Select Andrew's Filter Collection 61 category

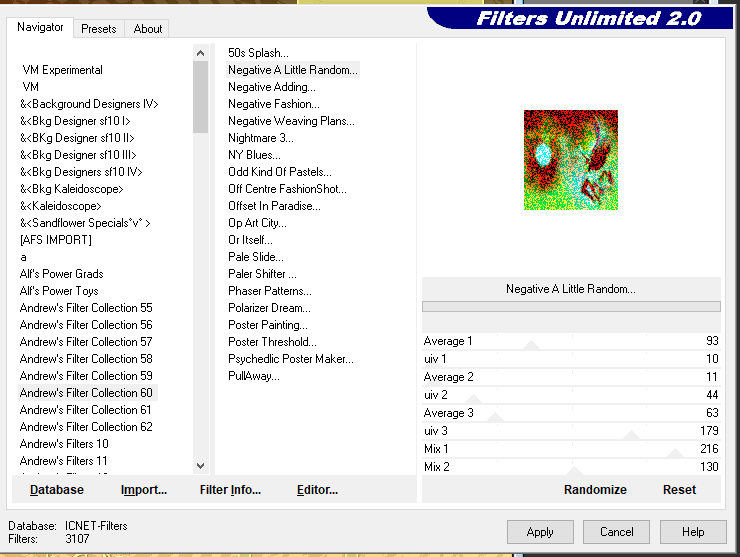pos(86,410)
